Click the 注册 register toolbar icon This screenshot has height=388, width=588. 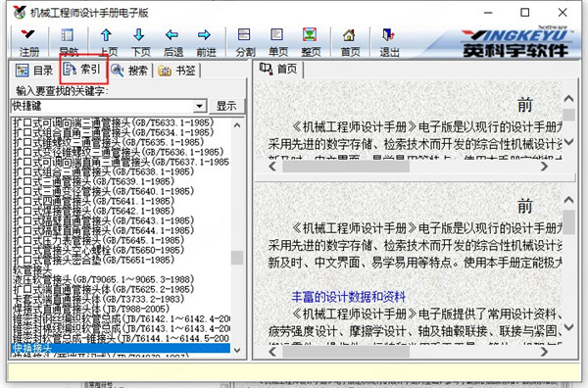point(28,42)
